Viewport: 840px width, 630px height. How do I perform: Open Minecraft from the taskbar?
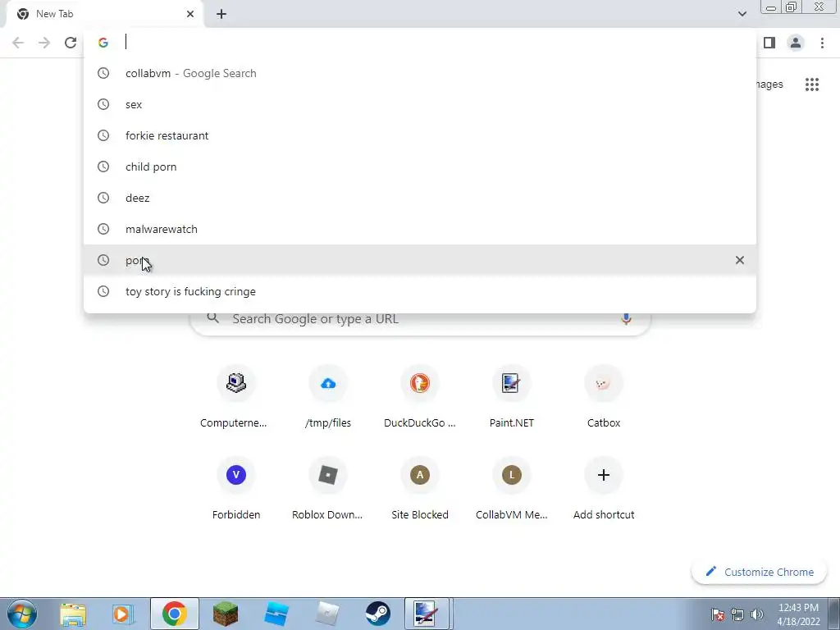click(x=225, y=614)
